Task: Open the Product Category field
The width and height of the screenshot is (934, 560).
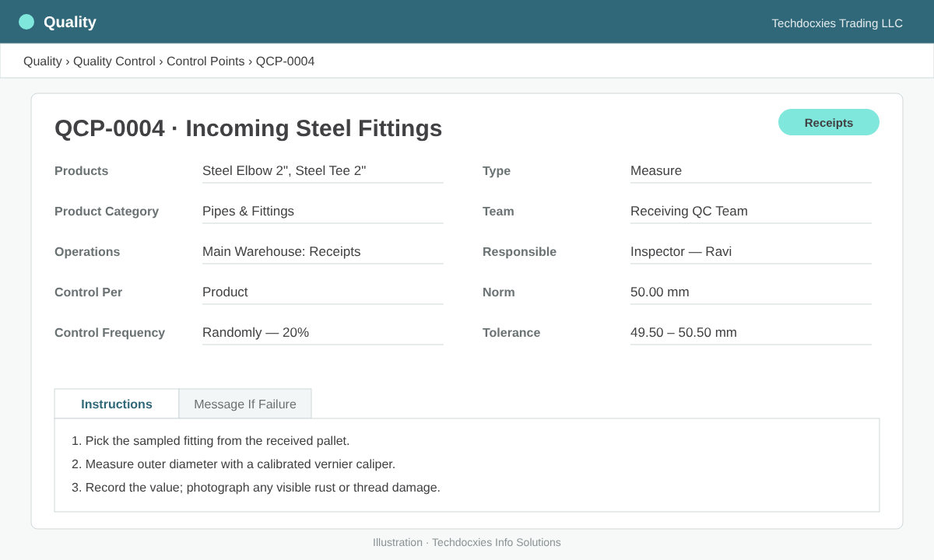Action: [323, 212]
